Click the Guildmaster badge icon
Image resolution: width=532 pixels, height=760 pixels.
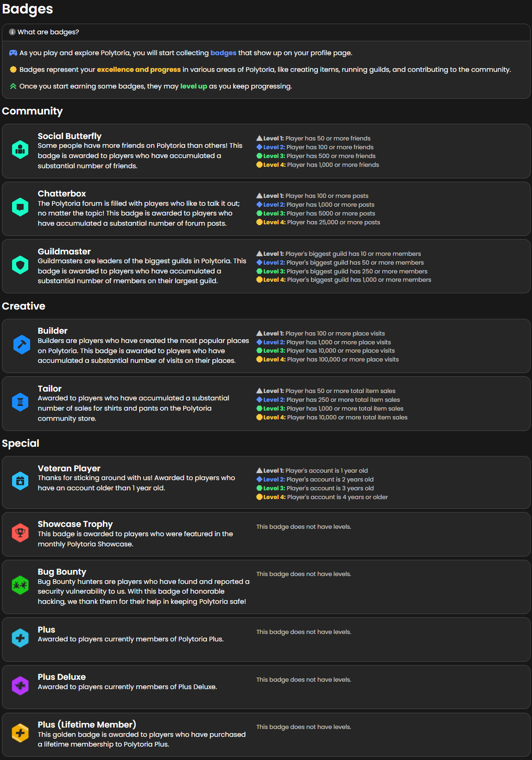tap(20, 266)
